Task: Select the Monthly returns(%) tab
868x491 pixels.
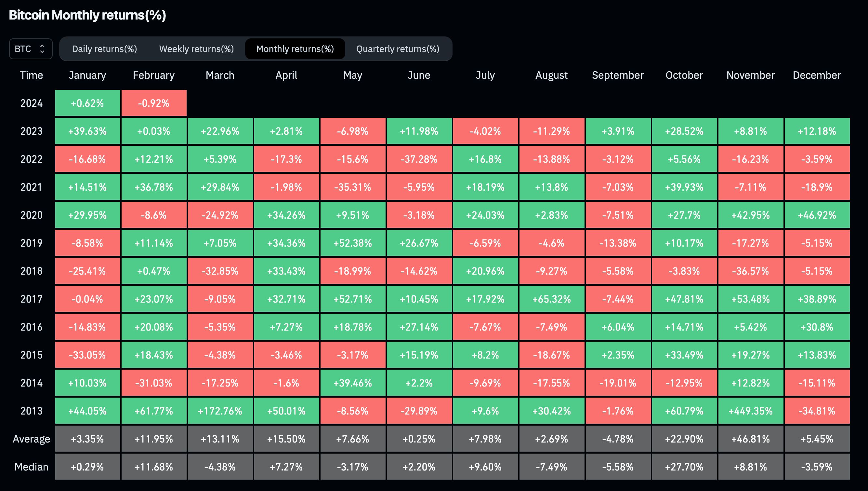Action: (x=295, y=49)
